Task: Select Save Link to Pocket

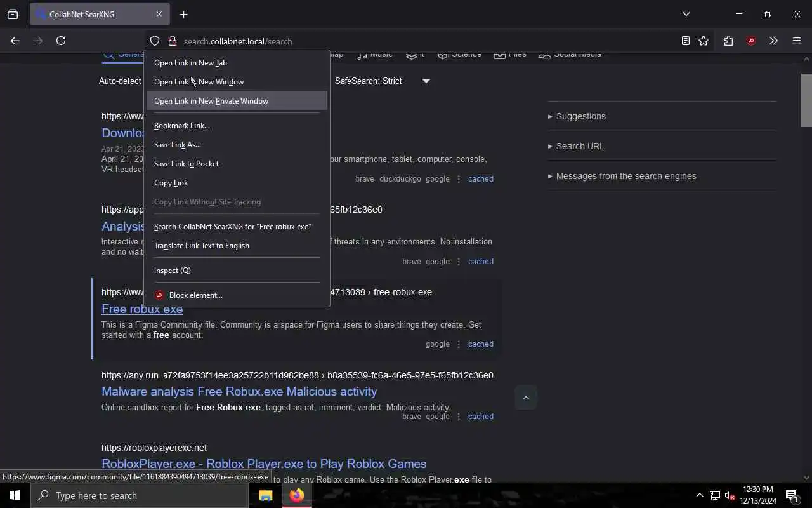Action: tap(237, 164)
